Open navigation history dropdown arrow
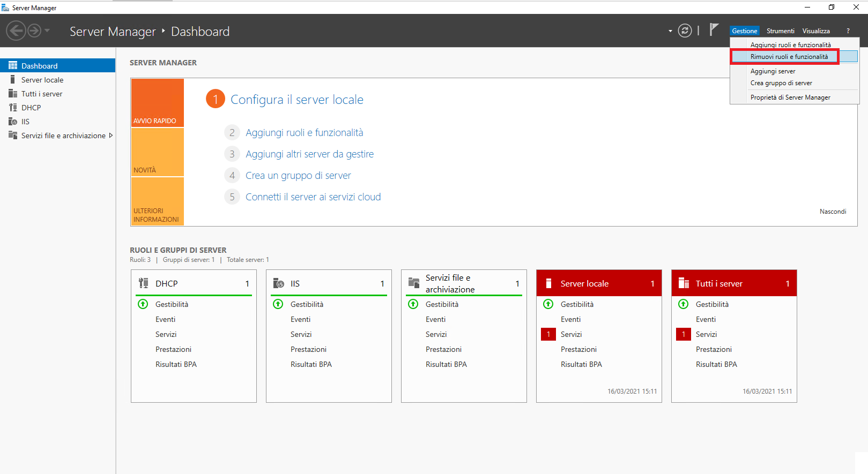The height and width of the screenshot is (474, 868). coord(47,31)
